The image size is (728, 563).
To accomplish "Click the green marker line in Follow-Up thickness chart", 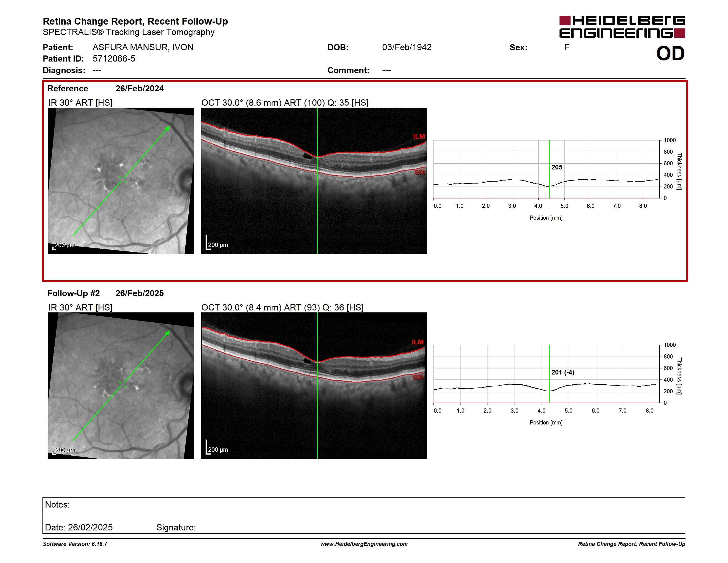I will click(549, 374).
